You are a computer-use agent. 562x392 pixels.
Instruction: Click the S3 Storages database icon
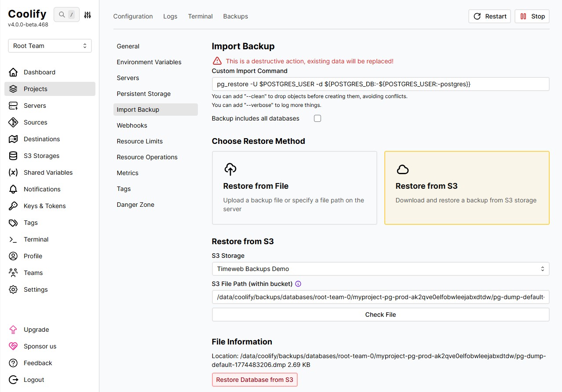[x=13, y=156]
